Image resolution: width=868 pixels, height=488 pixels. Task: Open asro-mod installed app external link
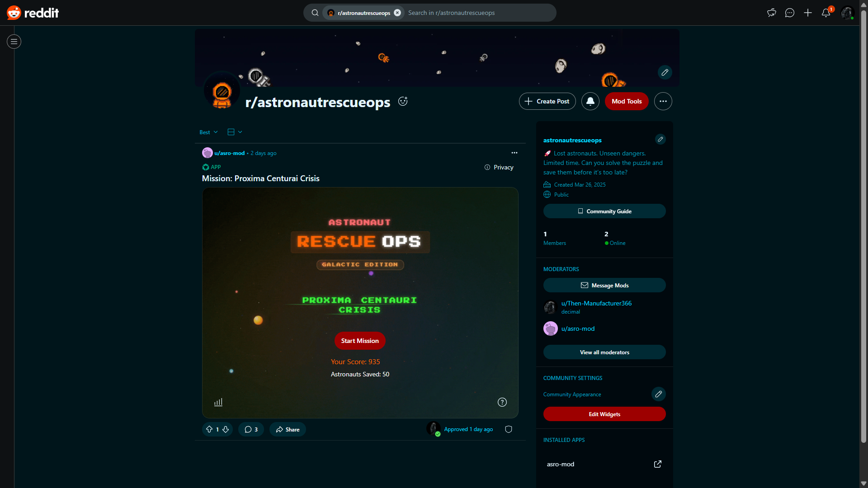click(x=657, y=464)
